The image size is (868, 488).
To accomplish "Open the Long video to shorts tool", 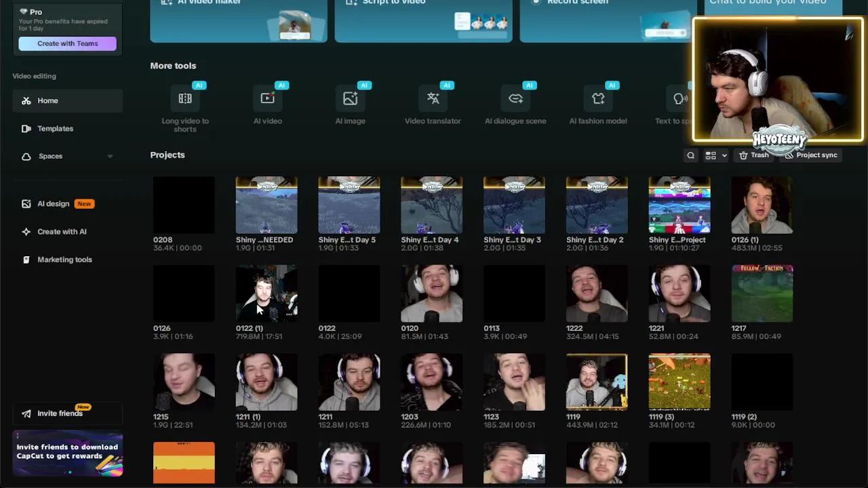I will pyautogui.click(x=185, y=108).
